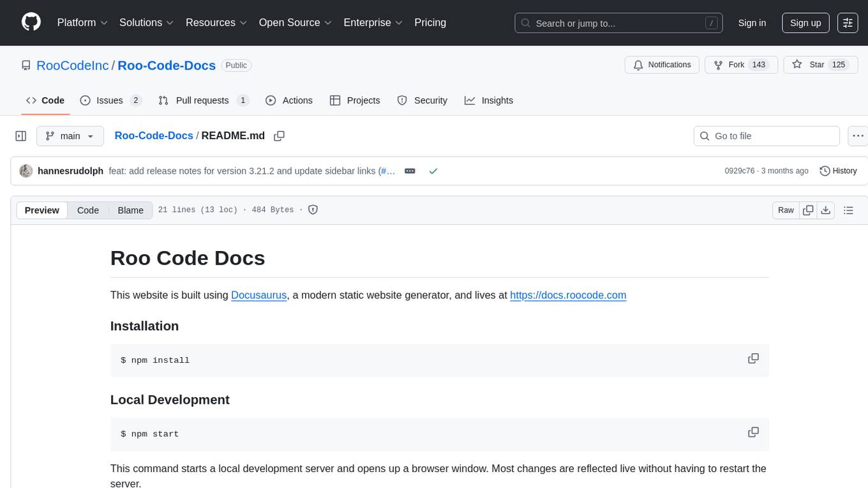
Task: View the green commit status checkmark
Action: point(433,171)
